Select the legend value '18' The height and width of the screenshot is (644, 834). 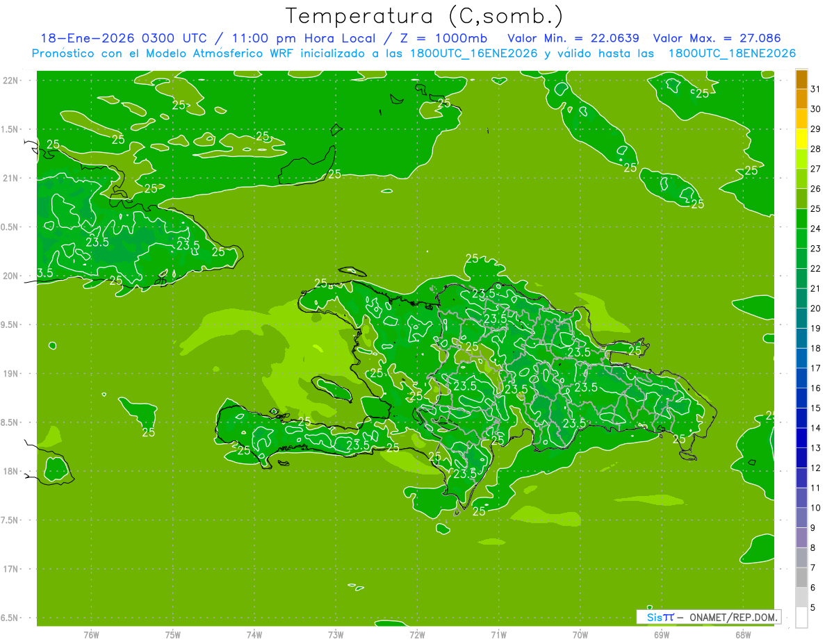pyautogui.click(x=816, y=349)
